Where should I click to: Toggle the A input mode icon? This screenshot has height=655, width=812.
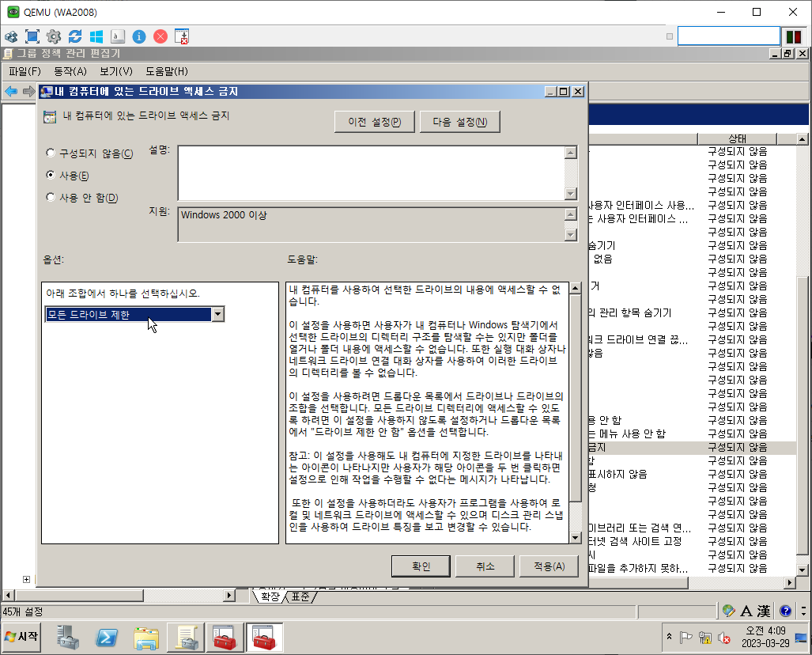[x=746, y=611]
